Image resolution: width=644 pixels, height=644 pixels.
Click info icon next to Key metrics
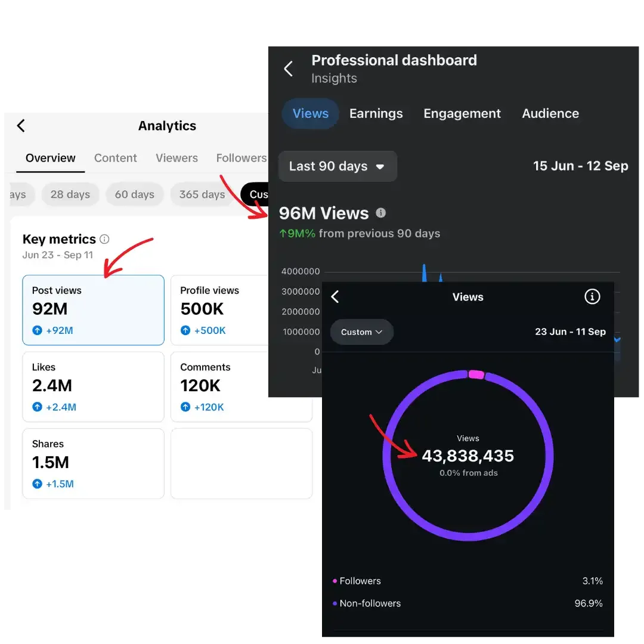pyautogui.click(x=104, y=239)
